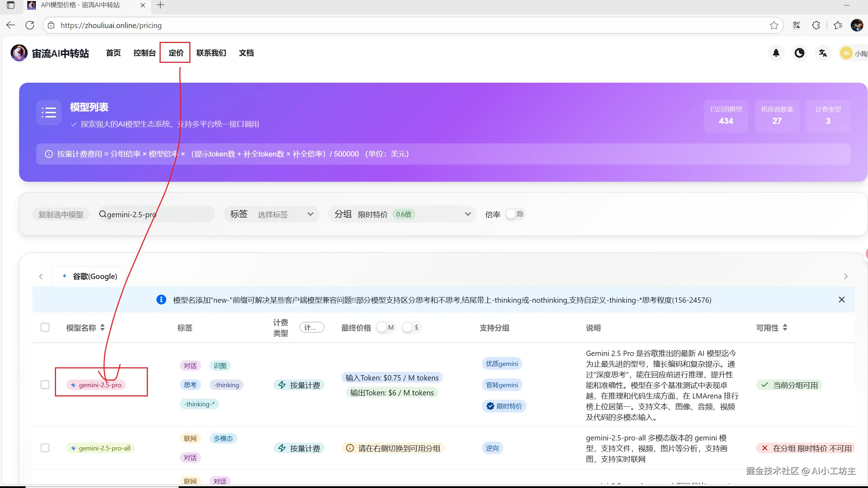Click the QR code icon in toolbar
The image size is (868, 488).
797,25
